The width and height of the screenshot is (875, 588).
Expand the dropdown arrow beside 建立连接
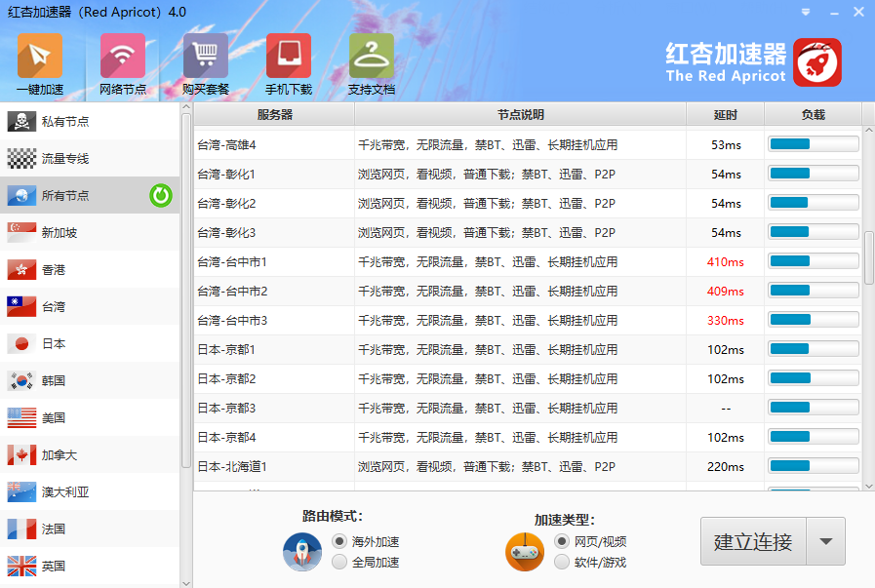coord(826,542)
